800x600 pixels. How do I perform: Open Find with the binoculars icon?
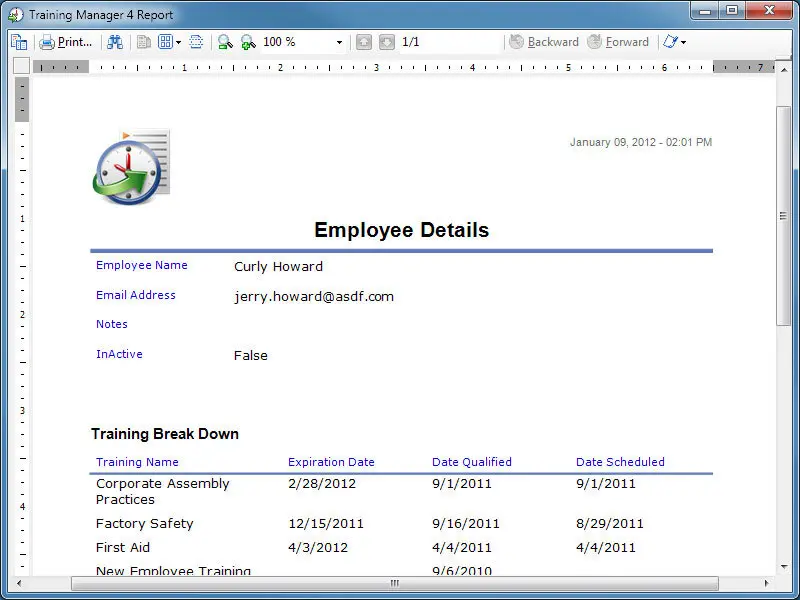click(115, 42)
